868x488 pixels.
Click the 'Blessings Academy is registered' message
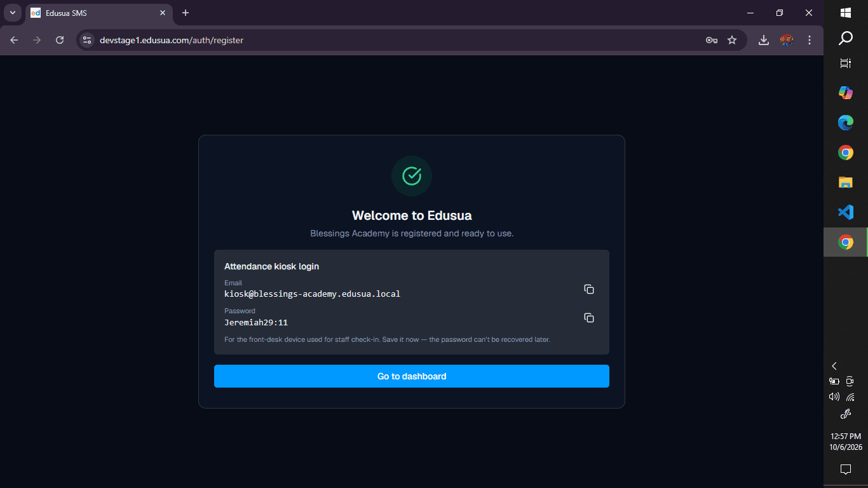[412, 233]
